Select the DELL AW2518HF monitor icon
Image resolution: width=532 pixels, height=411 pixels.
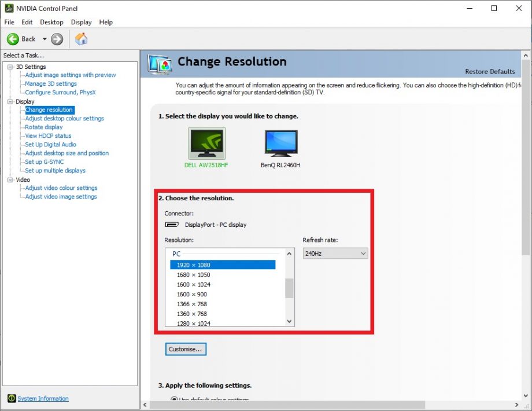[206, 143]
